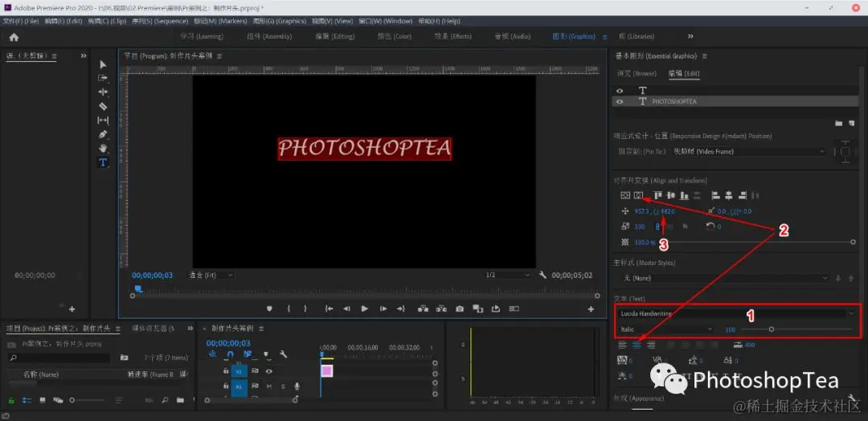Open the Fit zoom level dropdown
This screenshot has width=868, height=421.
[211, 275]
